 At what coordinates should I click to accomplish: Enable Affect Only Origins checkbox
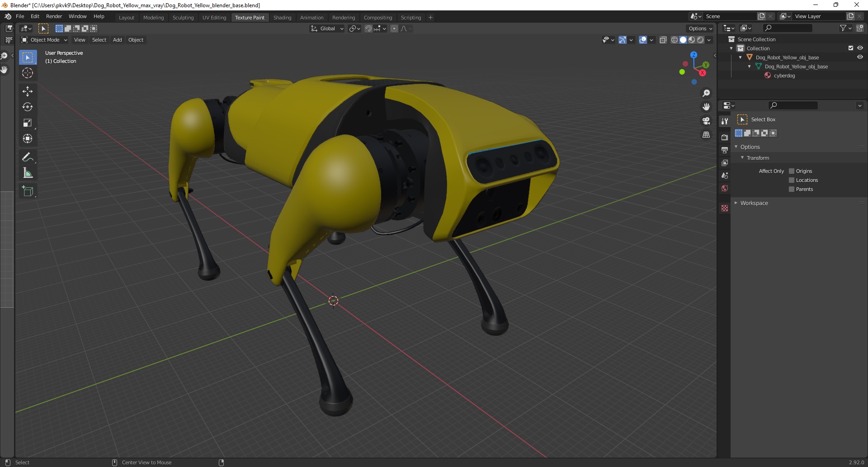click(x=792, y=171)
